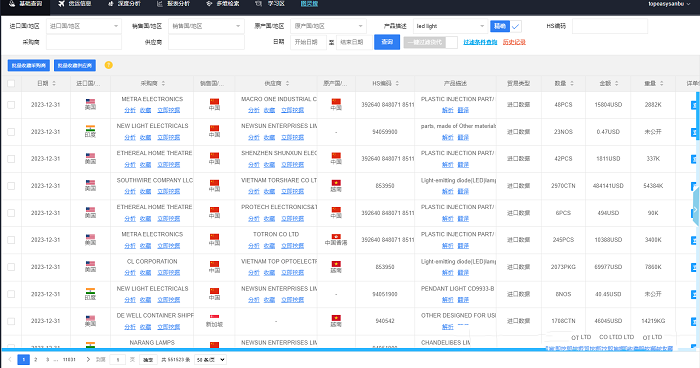Open the red history record link
700x368 pixels.
pos(514,42)
